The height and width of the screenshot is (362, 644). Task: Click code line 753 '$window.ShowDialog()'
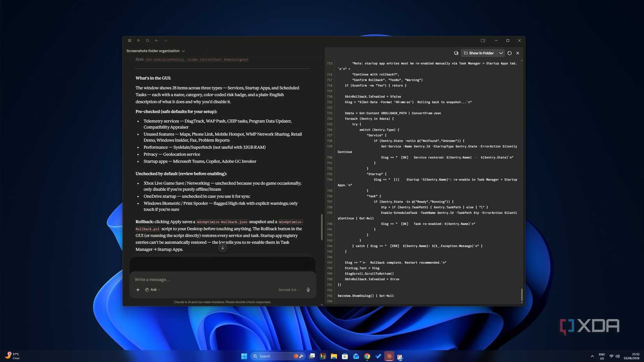[x=365, y=296]
